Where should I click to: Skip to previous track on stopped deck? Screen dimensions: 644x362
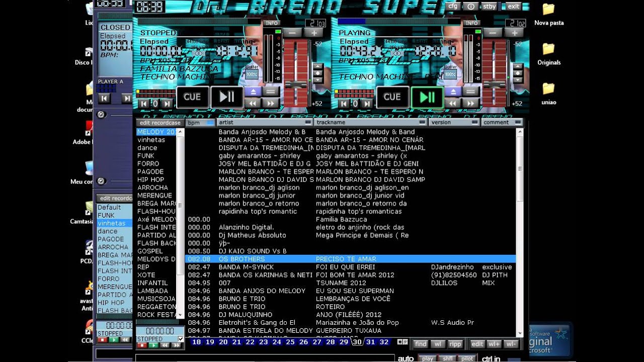(x=144, y=104)
